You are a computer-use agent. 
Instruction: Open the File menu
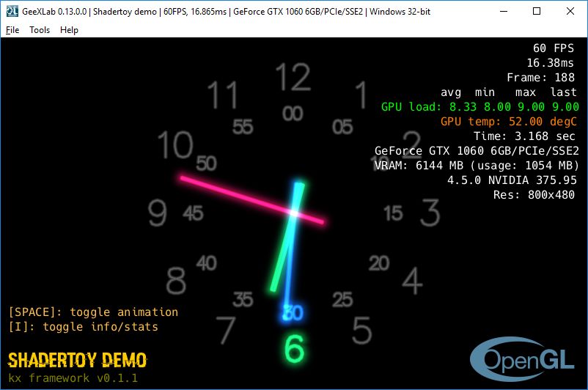12,30
